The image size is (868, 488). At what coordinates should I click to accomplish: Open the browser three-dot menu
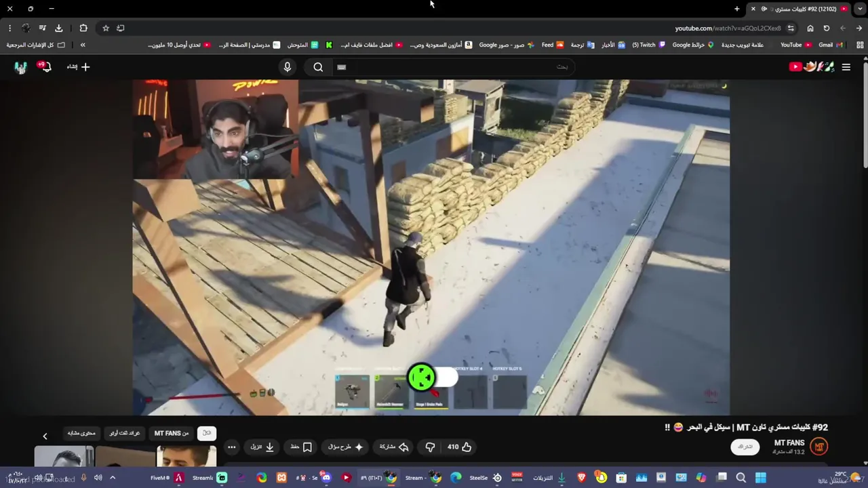point(9,28)
